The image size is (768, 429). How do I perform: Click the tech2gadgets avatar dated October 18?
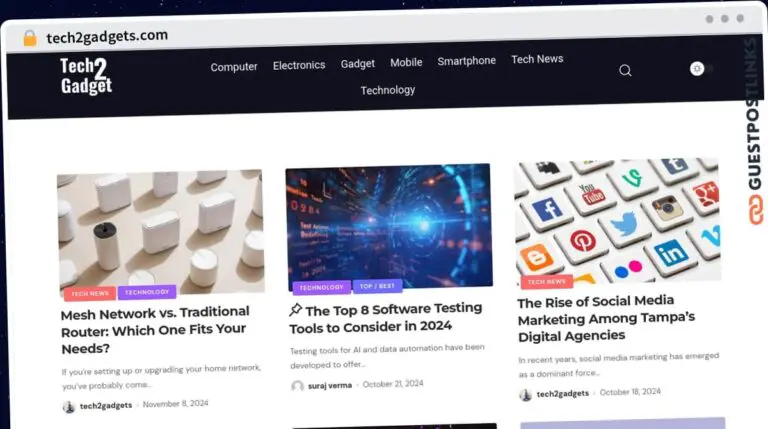tap(526, 395)
